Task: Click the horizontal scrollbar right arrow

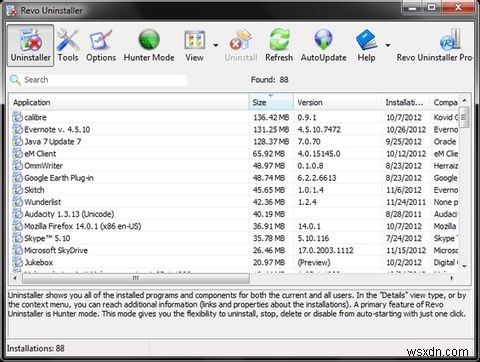Action: click(x=452, y=278)
